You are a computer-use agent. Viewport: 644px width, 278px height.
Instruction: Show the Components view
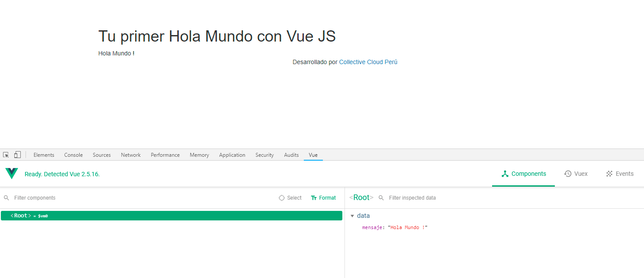(523, 174)
